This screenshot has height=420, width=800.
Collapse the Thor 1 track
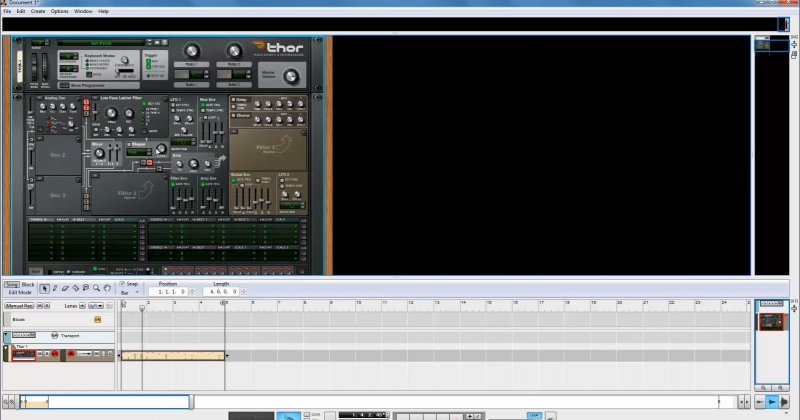tap(6, 346)
